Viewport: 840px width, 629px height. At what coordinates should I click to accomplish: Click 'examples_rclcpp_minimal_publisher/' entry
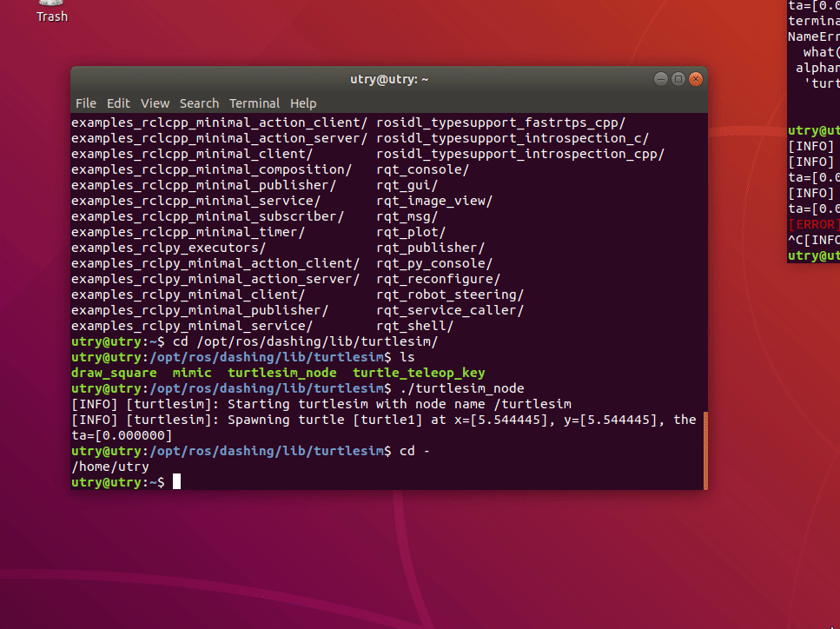coord(204,185)
